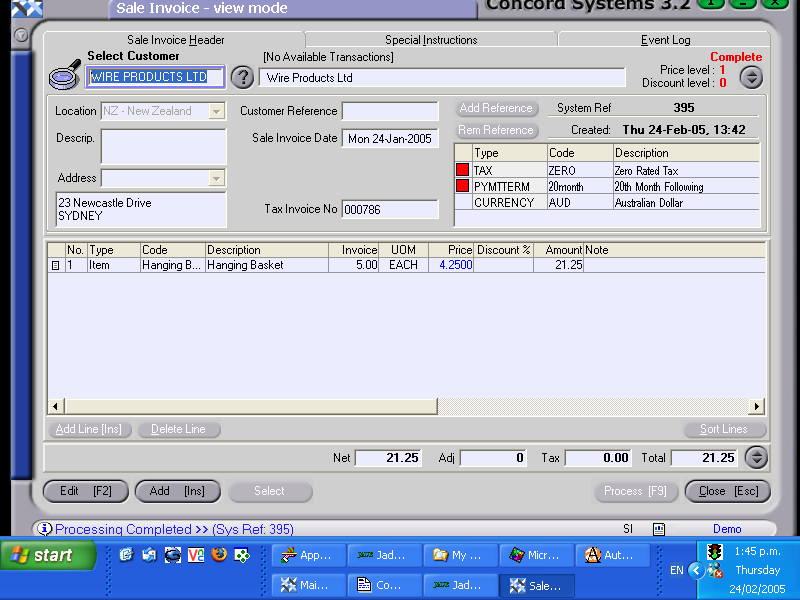
Task: Launch Firefox from the quick launch bar
Action: tap(218, 555)
